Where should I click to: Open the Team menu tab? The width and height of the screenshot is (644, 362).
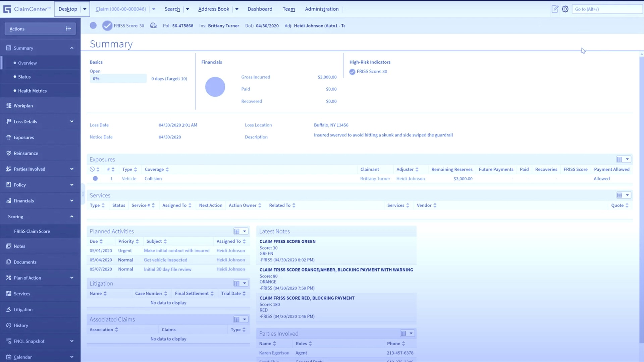pos(288,9)
